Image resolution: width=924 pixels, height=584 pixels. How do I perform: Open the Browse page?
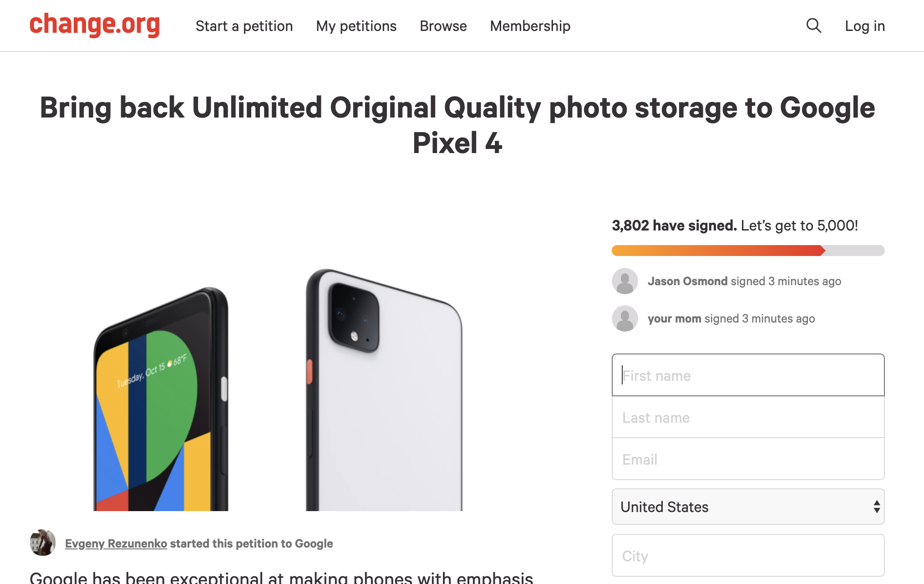coord(443,26)
